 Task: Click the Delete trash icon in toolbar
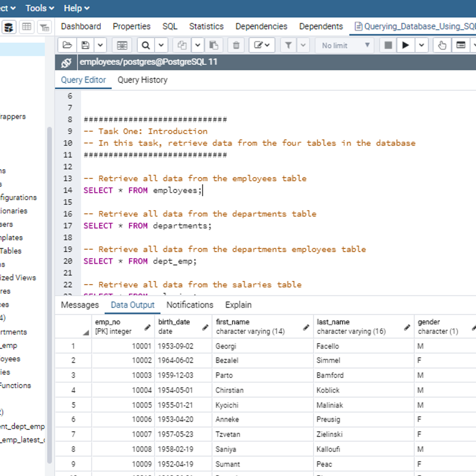click(x=236, y=45)
